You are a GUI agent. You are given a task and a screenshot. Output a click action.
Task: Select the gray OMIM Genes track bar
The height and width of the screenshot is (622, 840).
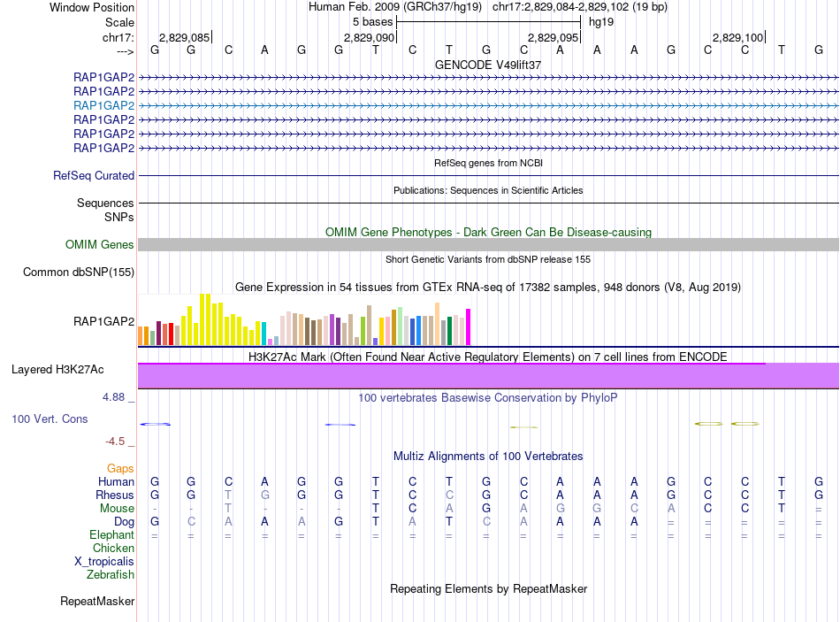(488, 244)
